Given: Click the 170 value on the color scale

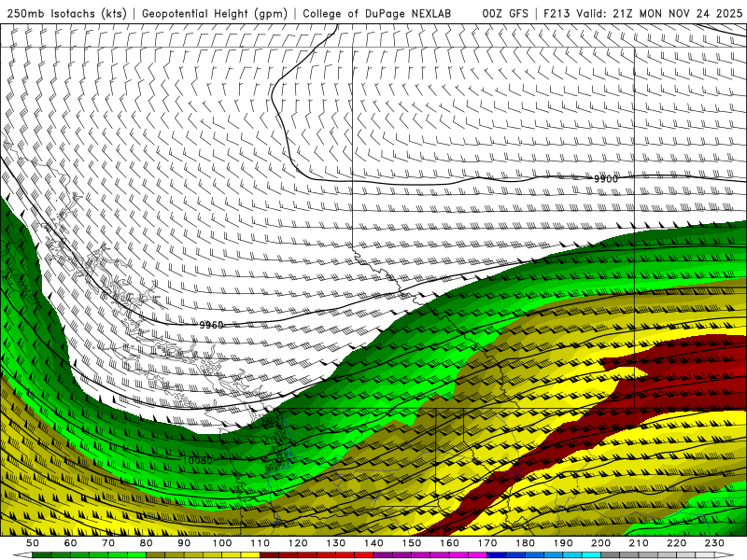Looking at the screenshot, I should 487,543.
